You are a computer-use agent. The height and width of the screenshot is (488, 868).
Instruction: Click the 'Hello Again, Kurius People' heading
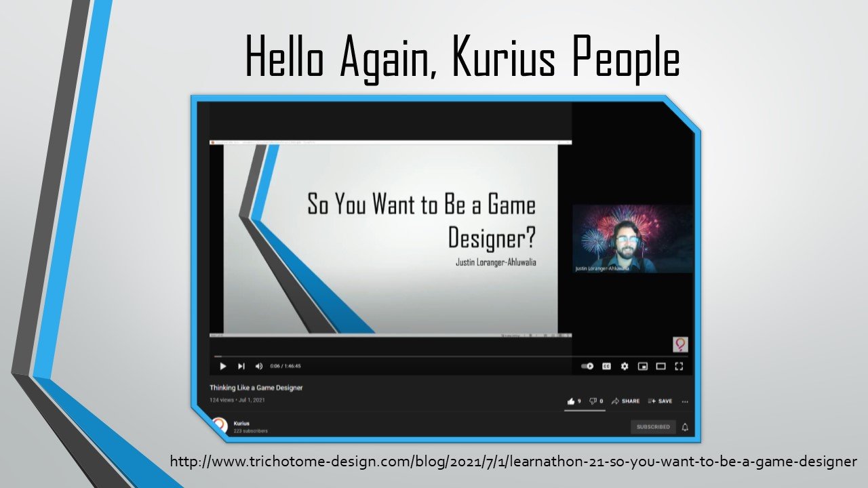(462, 56)
